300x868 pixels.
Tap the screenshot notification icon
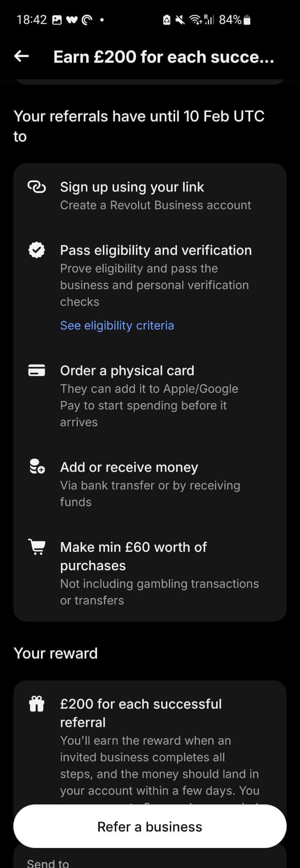[56, 19]
